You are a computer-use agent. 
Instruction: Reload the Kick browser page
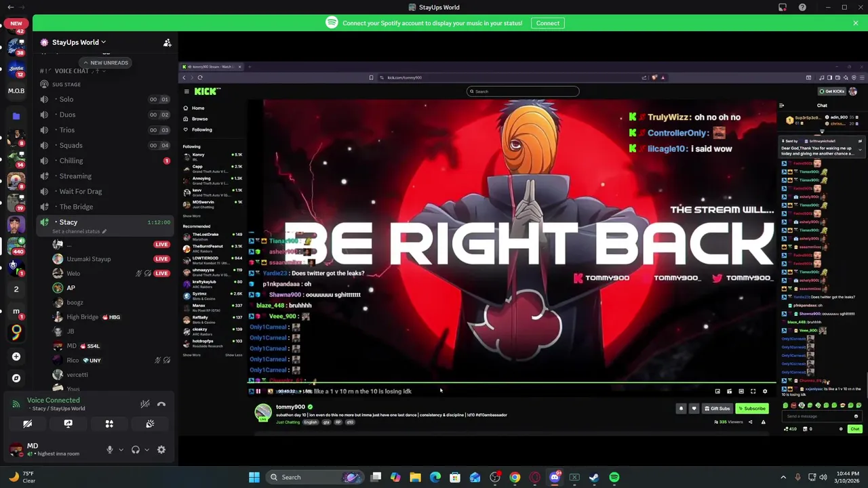pyautogui.click(x=200, y=77)
